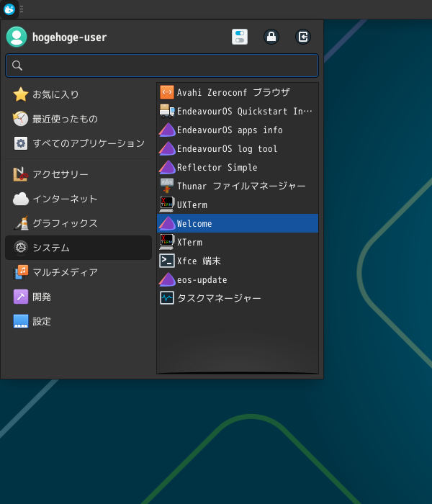Screen dimensions: 432x504
Task: Open タスクマネージャー task manager
Action: (238, 298)
